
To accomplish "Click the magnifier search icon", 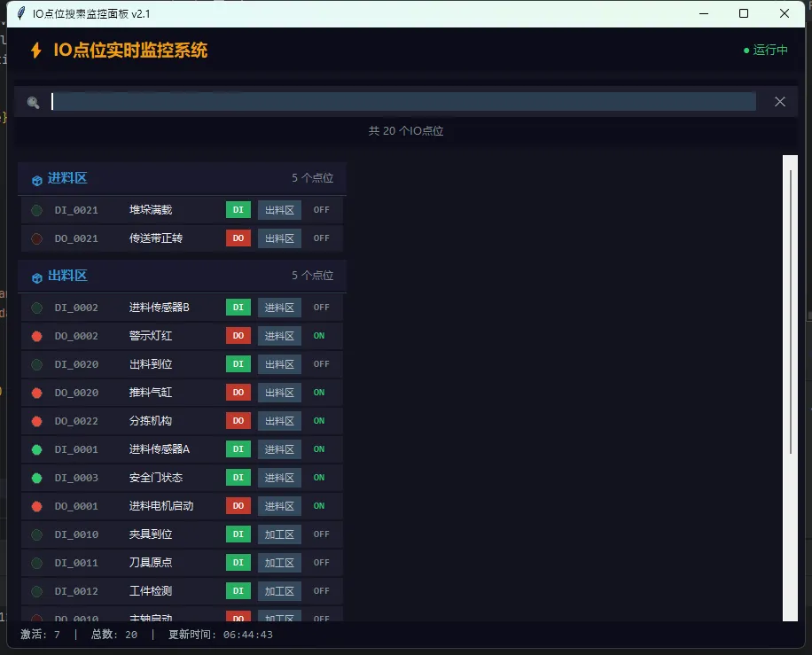I will pyautogui.click(x=34, y=103).
